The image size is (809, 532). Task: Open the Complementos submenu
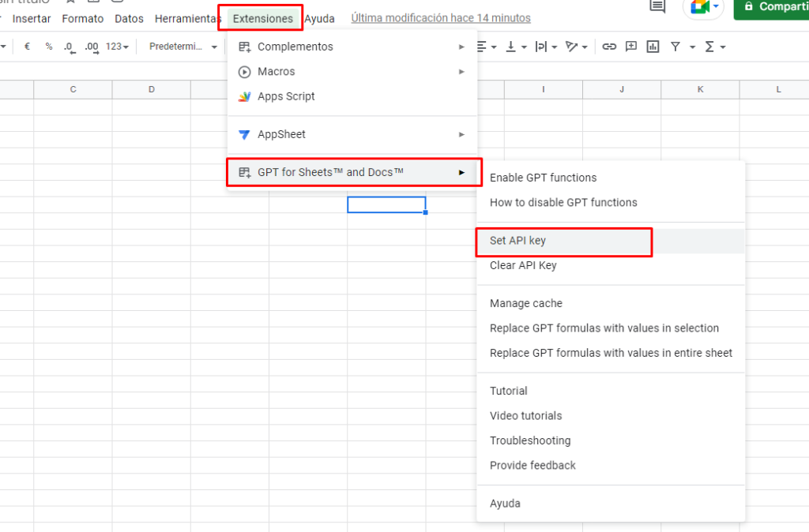352,47
